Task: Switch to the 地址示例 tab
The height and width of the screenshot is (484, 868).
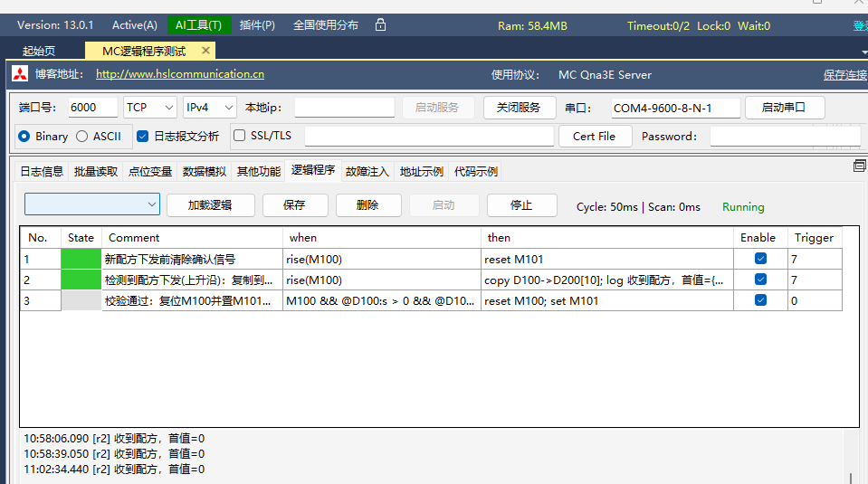Action: point(421,172)
